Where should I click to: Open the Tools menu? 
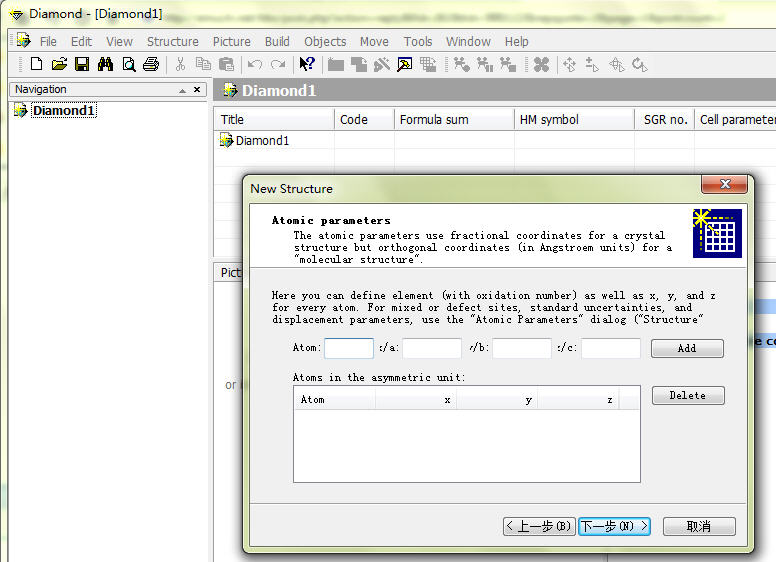[x=418, y=42]
